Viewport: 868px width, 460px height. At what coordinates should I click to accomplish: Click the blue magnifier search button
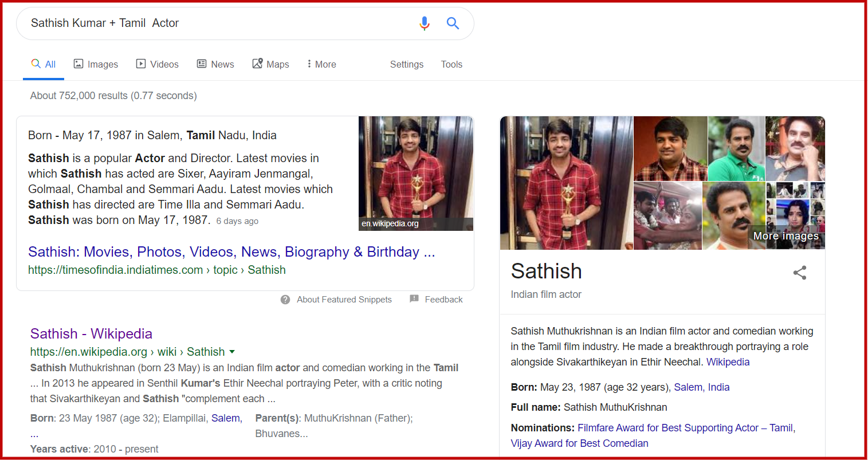(x=453, y=23)
